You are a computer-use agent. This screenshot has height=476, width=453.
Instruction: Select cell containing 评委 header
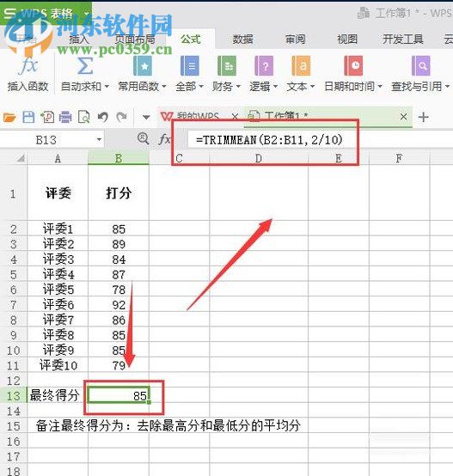tap(58, 193)
